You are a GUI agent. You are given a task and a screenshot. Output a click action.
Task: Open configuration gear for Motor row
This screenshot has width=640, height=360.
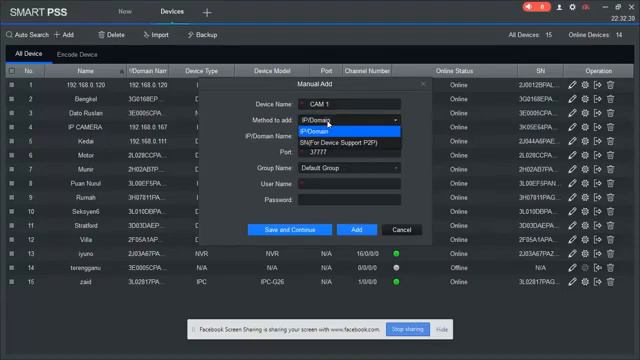click(585, 156)
